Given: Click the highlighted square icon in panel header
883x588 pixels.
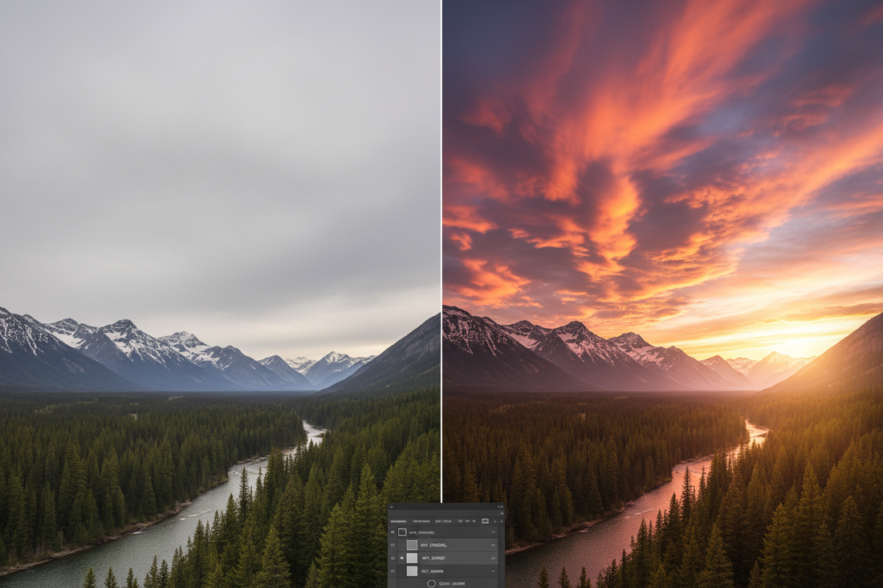Looking at the screenshot, I should coord(485,521).
